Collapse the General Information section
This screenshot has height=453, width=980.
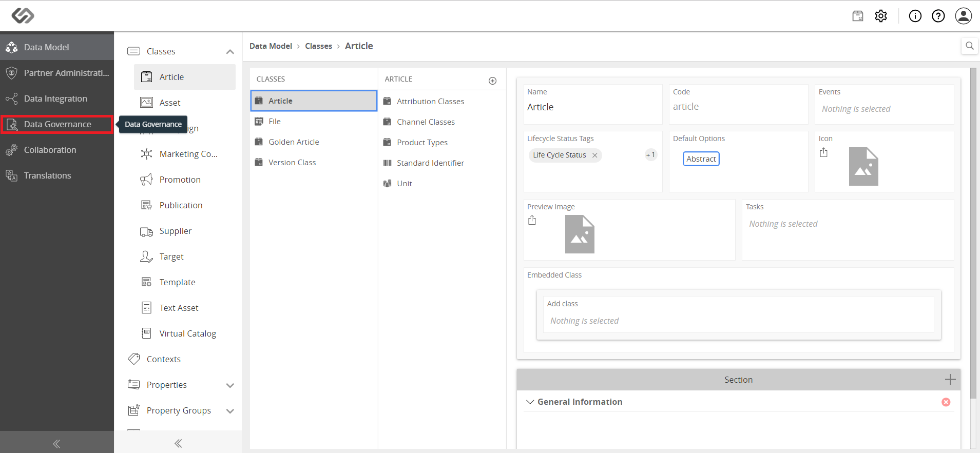(530, 402)
